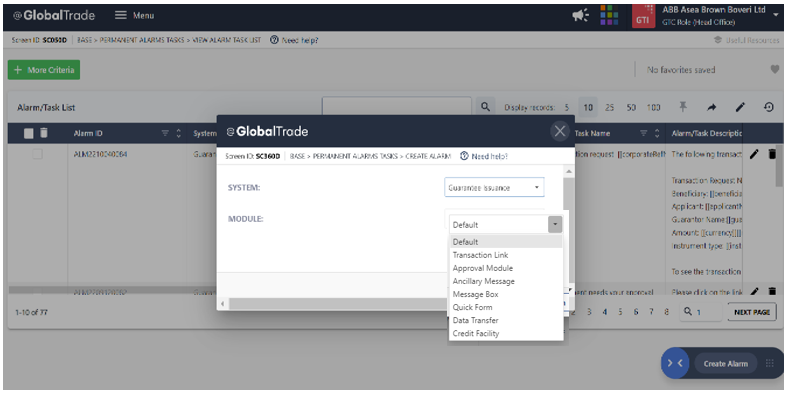Click the table vertical scrollbar

(779, 166)
